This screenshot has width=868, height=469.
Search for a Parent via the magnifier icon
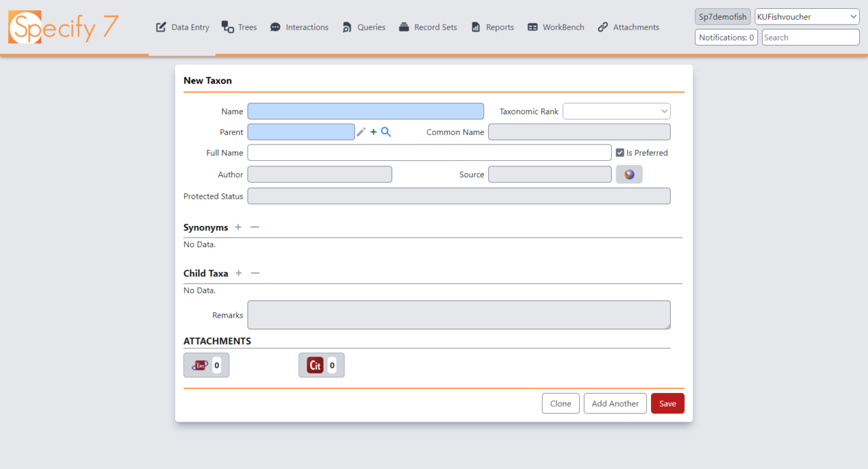point(385,132)
